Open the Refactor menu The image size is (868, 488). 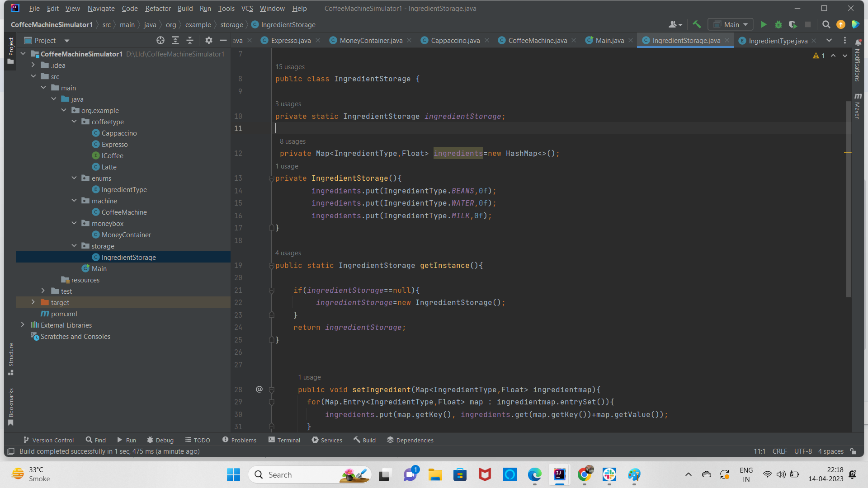pos(158,9)
